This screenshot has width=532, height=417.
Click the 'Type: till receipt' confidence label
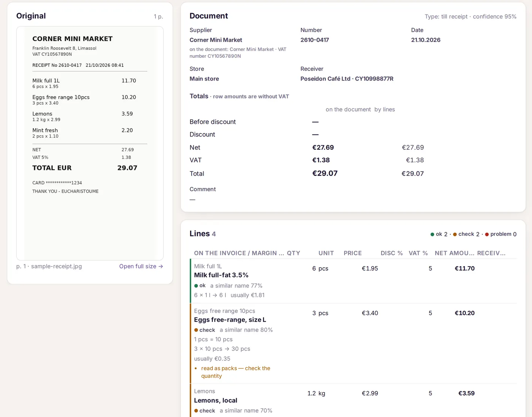pyautogui.click(x=470, y=17)
